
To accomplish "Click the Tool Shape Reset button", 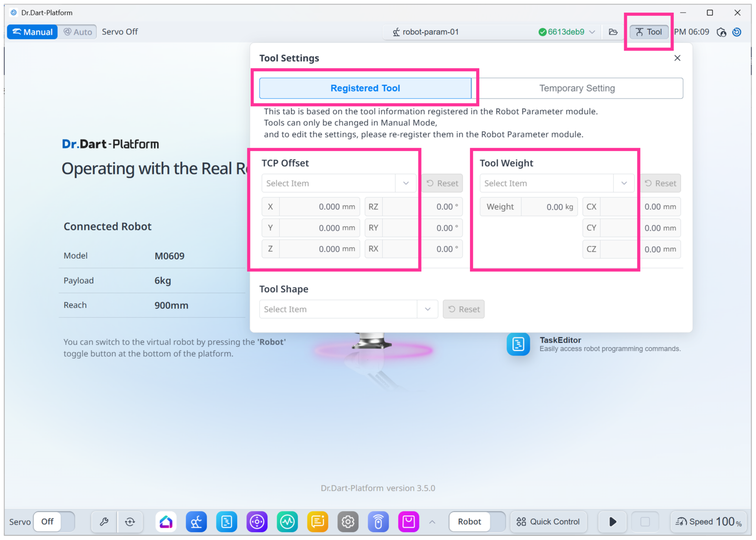I will coord(464,309).
